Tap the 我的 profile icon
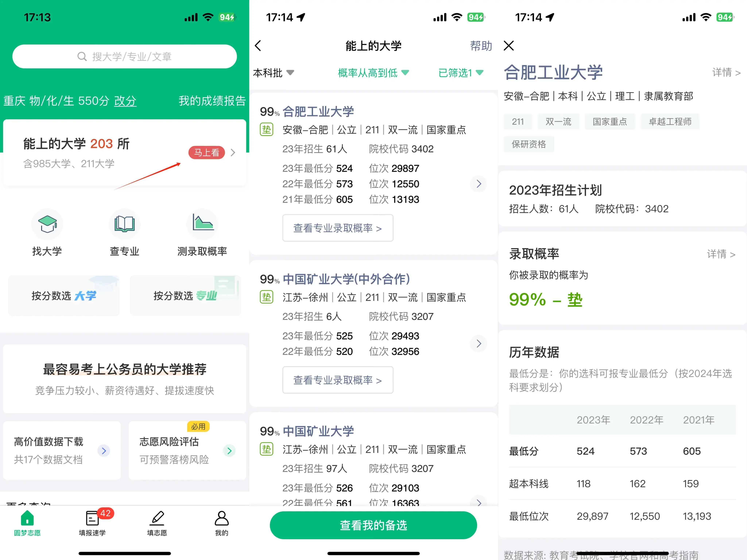The width and height of the screenshot is (747, 560). pyautogui.click(x=222, y=518)
